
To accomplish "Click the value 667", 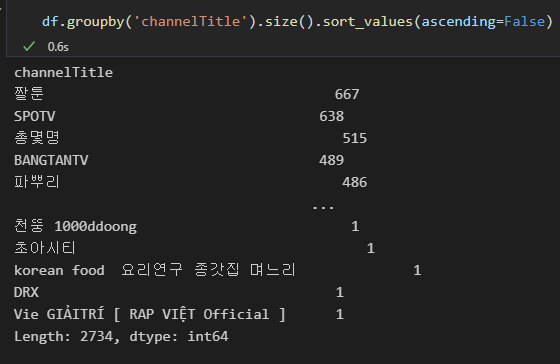I will click(x=347, y=95).
